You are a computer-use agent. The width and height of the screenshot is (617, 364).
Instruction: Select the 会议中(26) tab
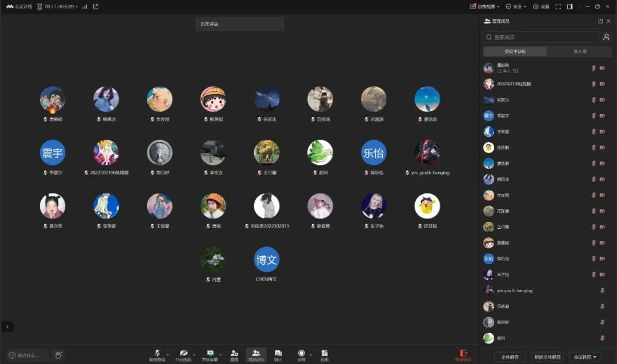(x=515, y=51)
